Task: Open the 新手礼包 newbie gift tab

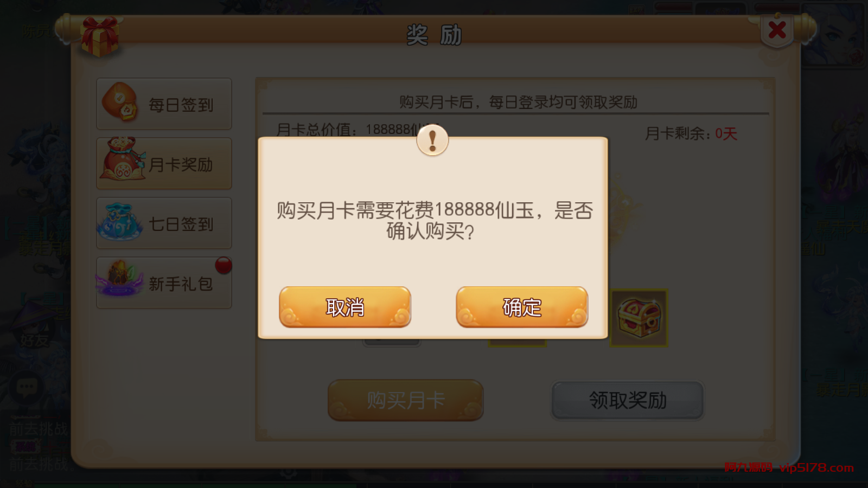Action: click(x=164, y=282)
